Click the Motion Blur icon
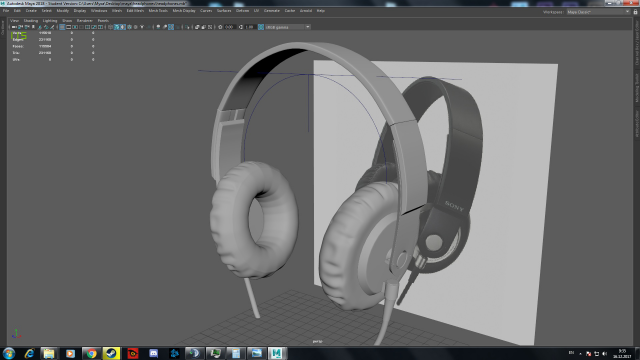The width and height of the screenshot is (640, 360). 165,27
